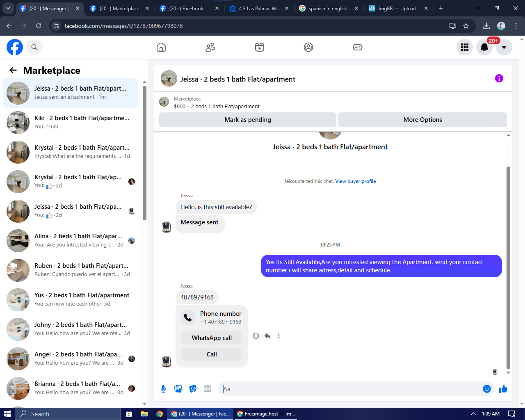This screenshot has width=525, height=420.
Task: Open the Gaming controller icon
Action: pos(358,47)
